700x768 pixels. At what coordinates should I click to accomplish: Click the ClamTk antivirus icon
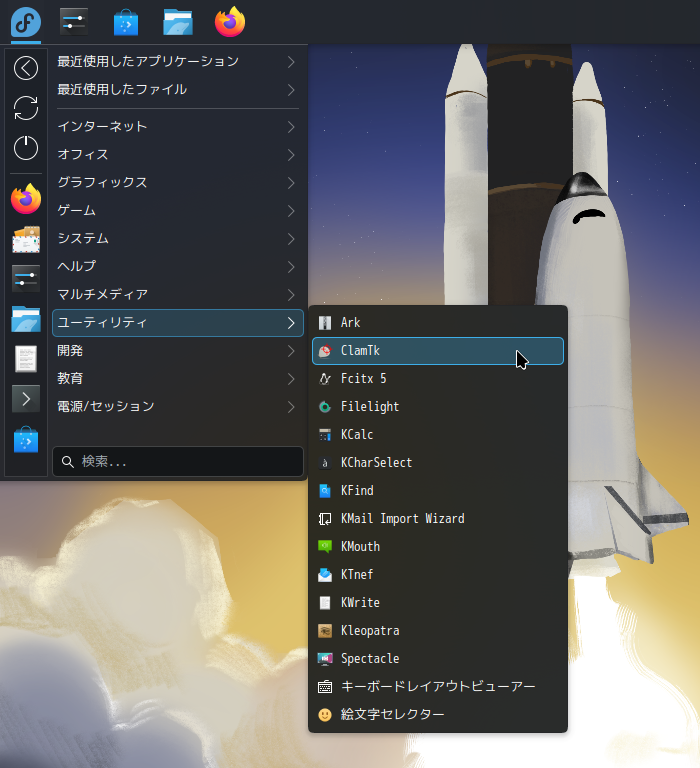pos(325,351)
